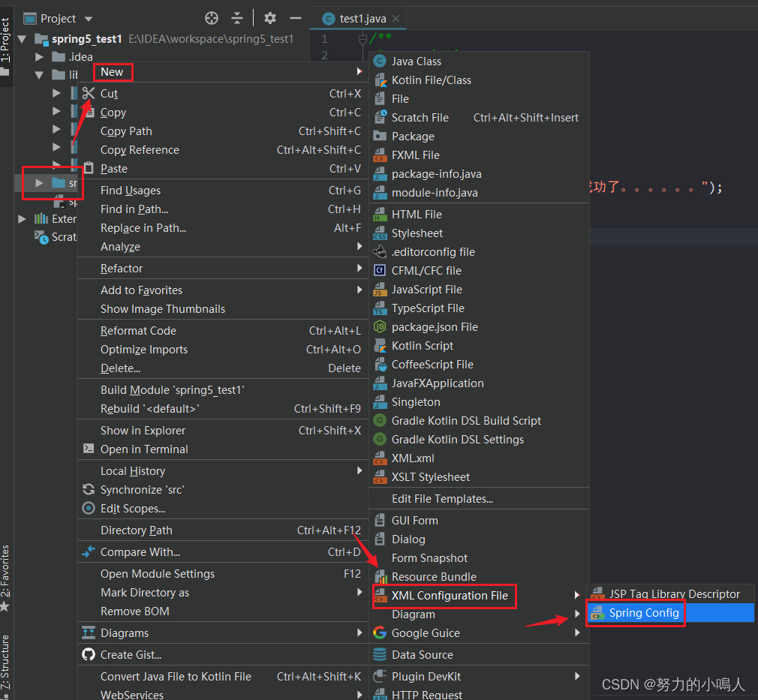
Task: Expand the .idea folder
Action: pos(40,57)
